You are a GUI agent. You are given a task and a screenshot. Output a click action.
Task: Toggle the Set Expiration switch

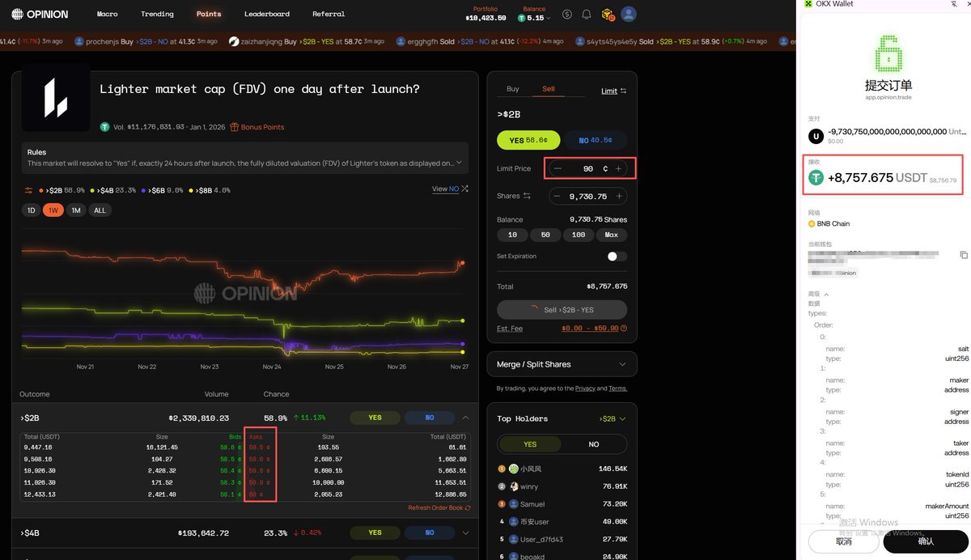click(x=617, y=257)
